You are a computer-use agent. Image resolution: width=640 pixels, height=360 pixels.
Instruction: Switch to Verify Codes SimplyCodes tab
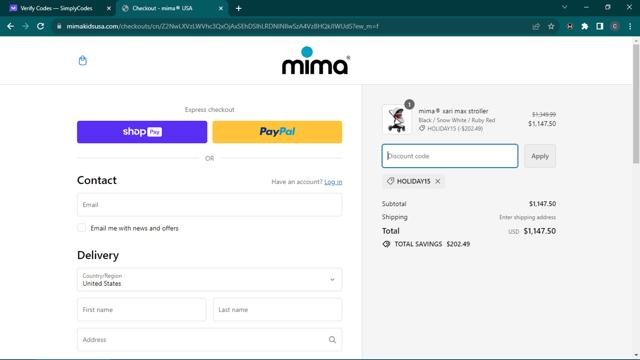[x=56, y=8]
